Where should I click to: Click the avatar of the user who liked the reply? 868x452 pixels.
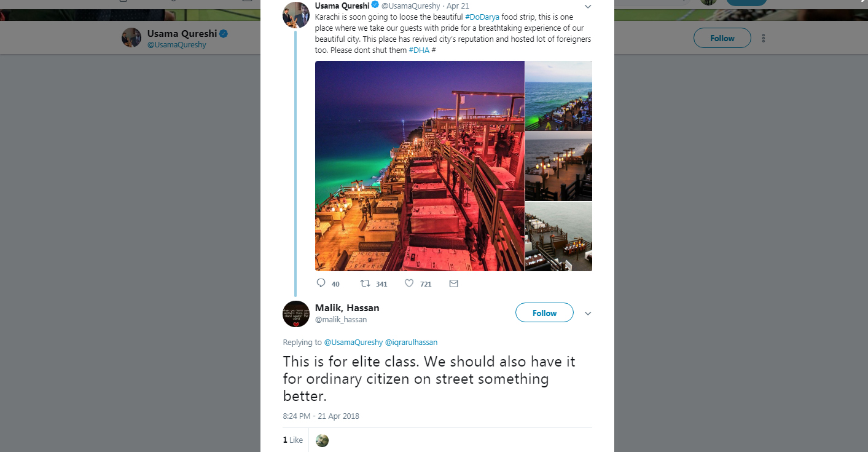click(x=322, y=440)
